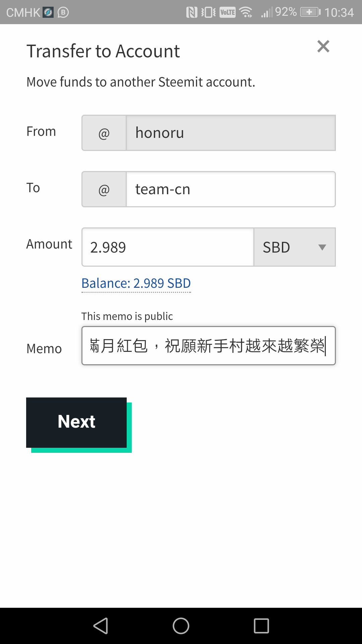
Task: Tap the VoLTE indicator icon
Action: click(227, 11)
